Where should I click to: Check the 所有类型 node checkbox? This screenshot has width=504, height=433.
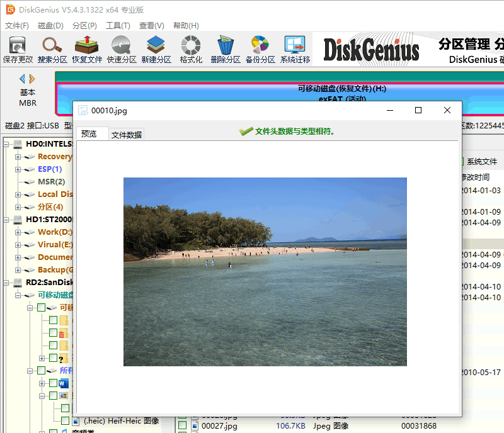point(40,370)
